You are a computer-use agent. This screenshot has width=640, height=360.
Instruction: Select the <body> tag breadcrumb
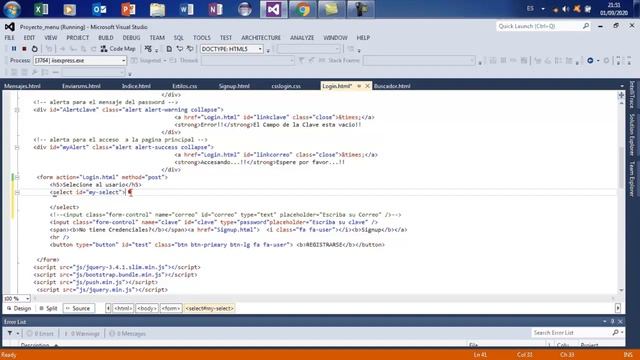point(147,309)
